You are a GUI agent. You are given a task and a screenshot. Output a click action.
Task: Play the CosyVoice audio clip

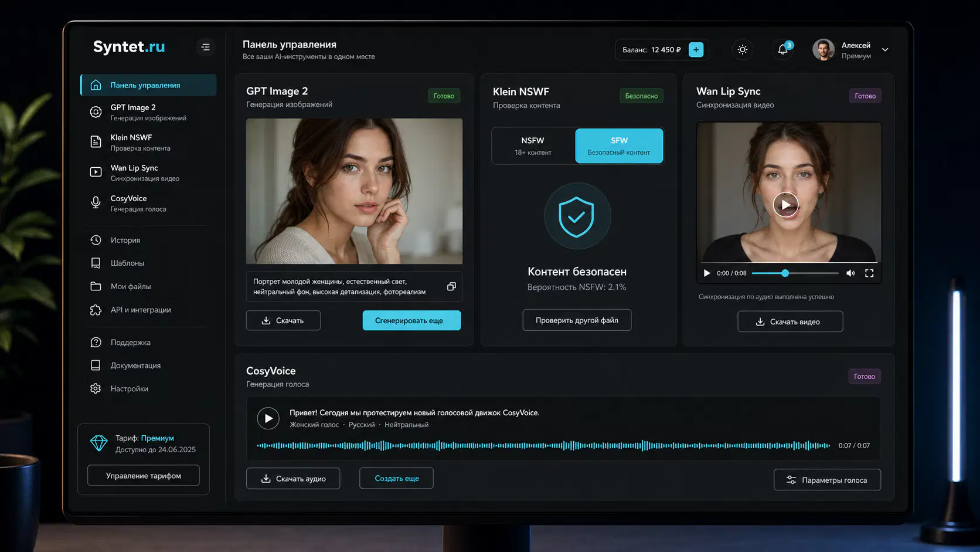pos(268,418)
